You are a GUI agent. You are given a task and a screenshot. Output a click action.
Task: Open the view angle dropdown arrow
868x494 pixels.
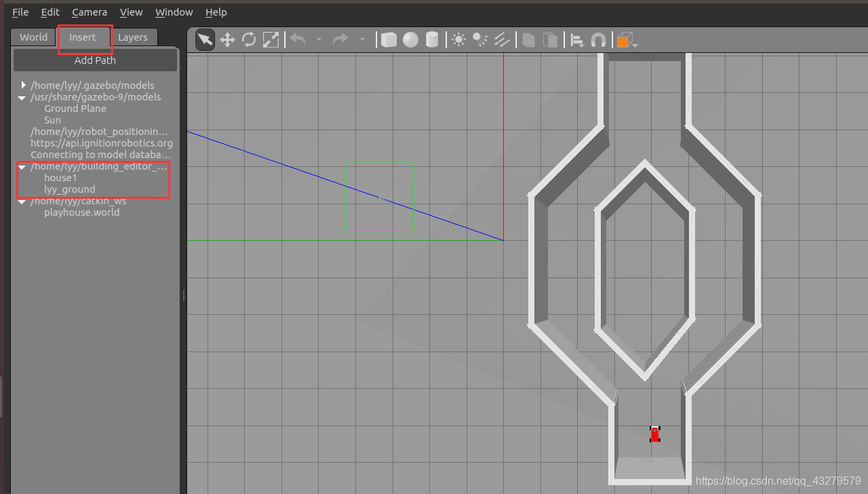pos(635,44)
